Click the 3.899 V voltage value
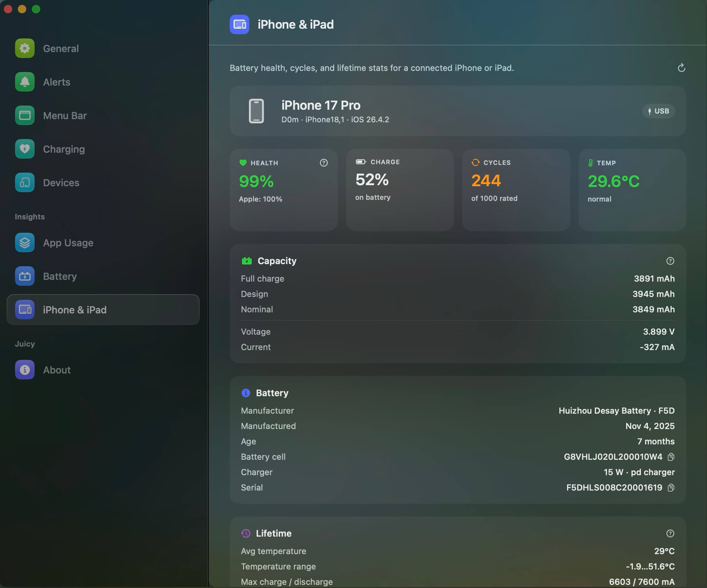The width and height of the screenshot is (707, 588). click(x=659, y=332)
